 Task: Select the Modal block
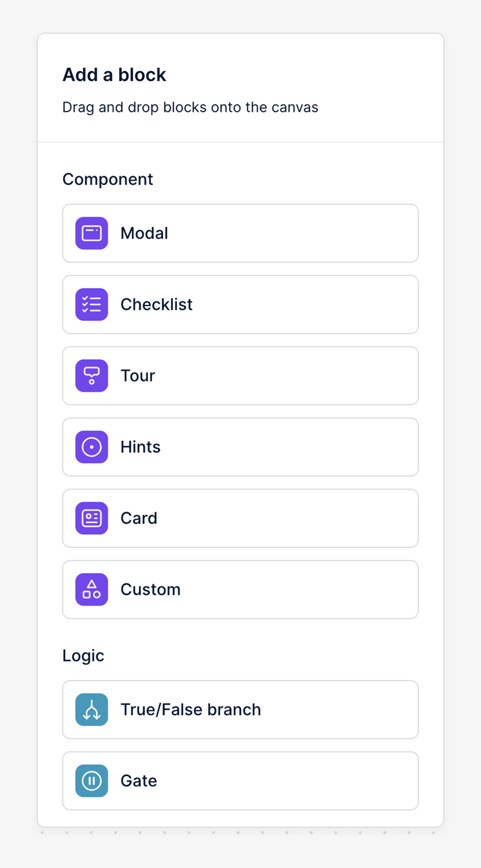[240, 233]
